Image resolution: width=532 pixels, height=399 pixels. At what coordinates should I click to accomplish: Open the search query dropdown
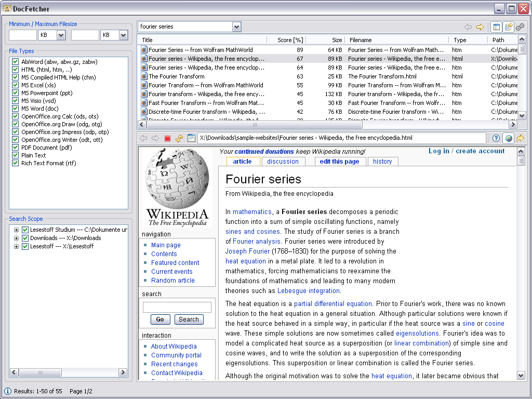click(x=237, y=26)
